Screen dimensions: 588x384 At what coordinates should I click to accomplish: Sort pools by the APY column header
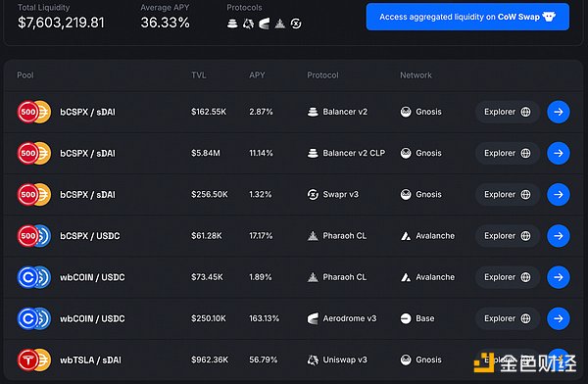pyautogui.click(x=257, y=75)
